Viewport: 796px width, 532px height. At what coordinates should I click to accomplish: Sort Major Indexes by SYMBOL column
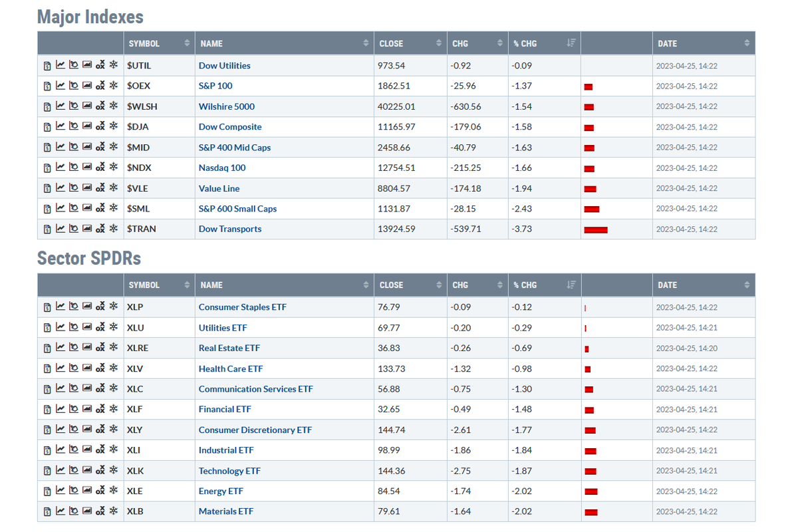point(159,43)
